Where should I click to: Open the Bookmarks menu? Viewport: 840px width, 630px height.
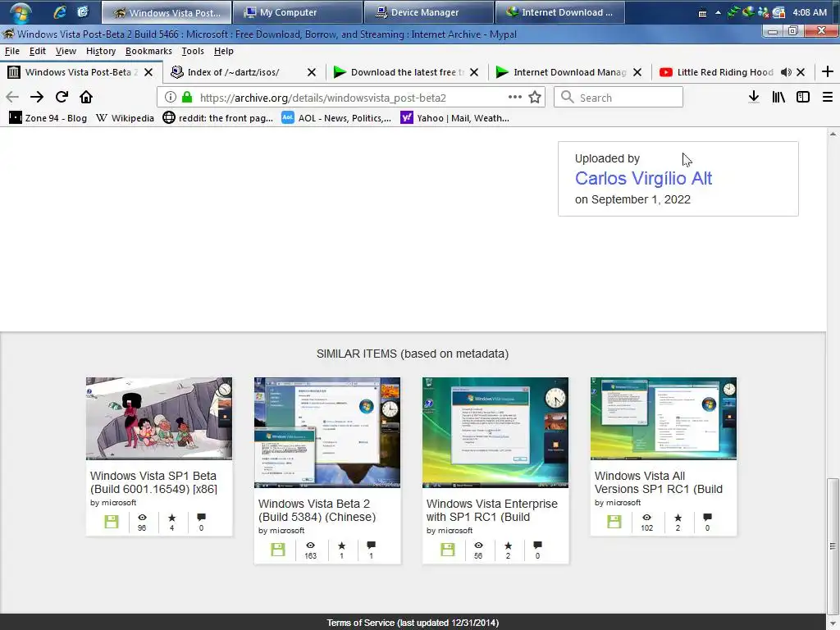coord(148,51)
